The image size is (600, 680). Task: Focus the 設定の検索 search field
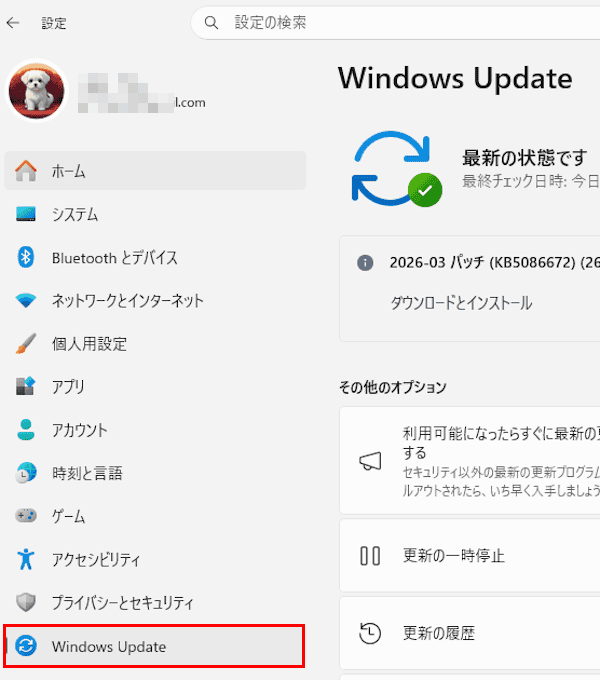click(x=395, y=23)
